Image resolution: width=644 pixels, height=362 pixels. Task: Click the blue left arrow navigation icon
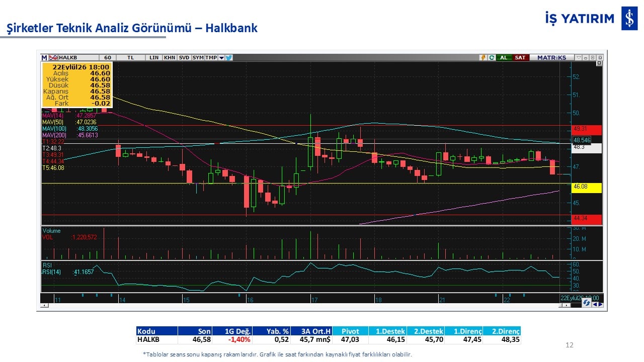point(595,304)
